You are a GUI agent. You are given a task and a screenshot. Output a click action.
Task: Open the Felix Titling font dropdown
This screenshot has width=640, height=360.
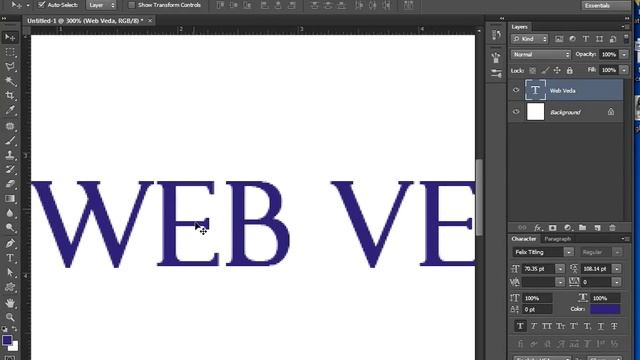pyautogui.click(x=569, y=252)
